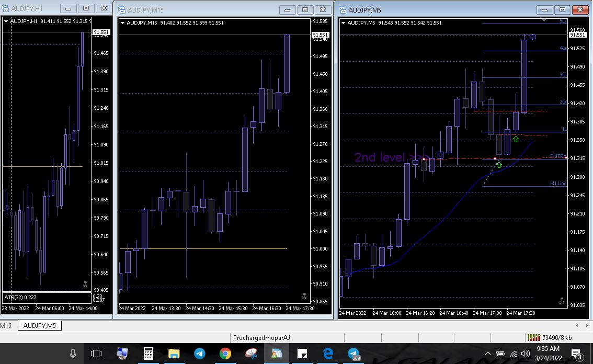Open the Calculator taskbar icon

tap(149, 354)
